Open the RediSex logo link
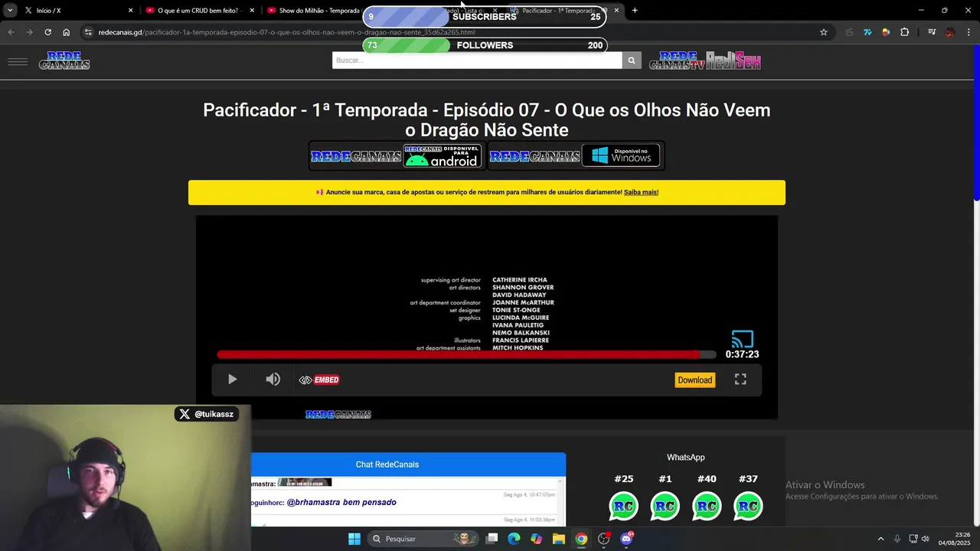The width and height of the screenshot is (980, 551). point(733,61)
